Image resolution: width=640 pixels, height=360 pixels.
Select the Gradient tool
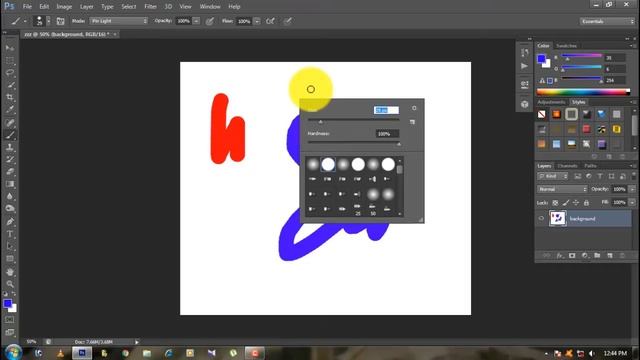(10, 184)
